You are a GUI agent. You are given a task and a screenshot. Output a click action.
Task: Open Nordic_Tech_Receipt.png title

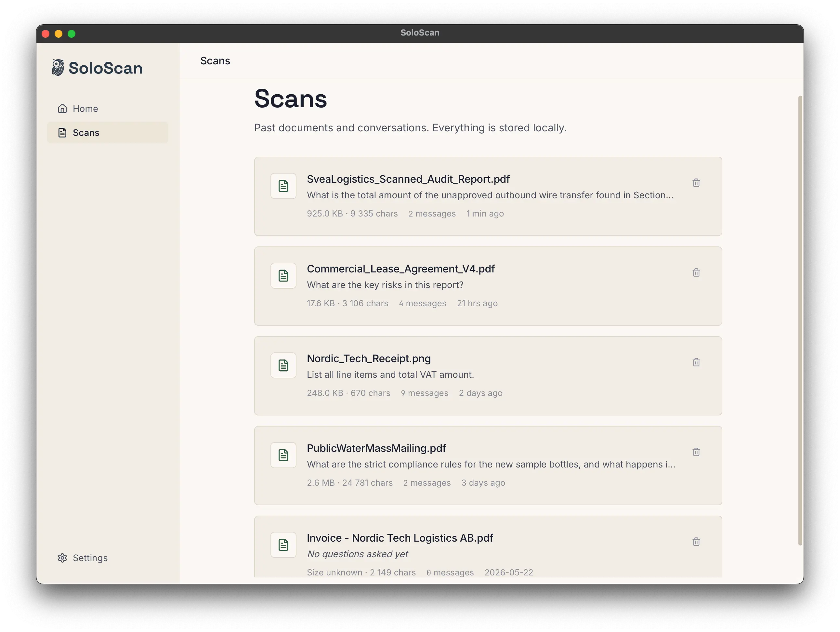[368, 358]
